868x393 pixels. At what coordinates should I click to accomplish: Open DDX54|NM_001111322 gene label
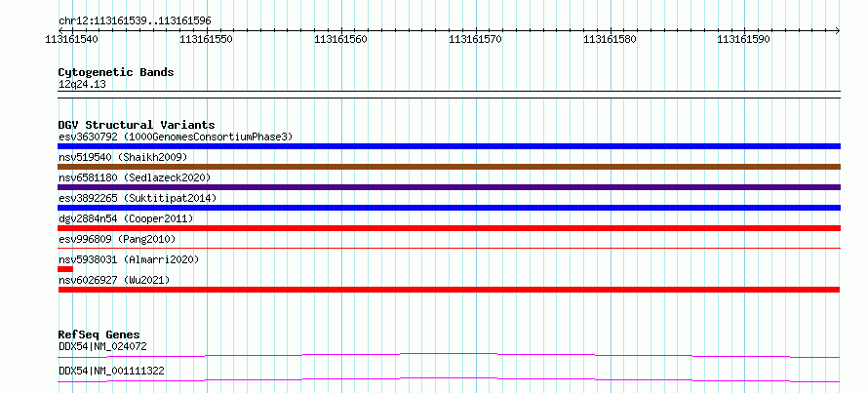[111, 371]
